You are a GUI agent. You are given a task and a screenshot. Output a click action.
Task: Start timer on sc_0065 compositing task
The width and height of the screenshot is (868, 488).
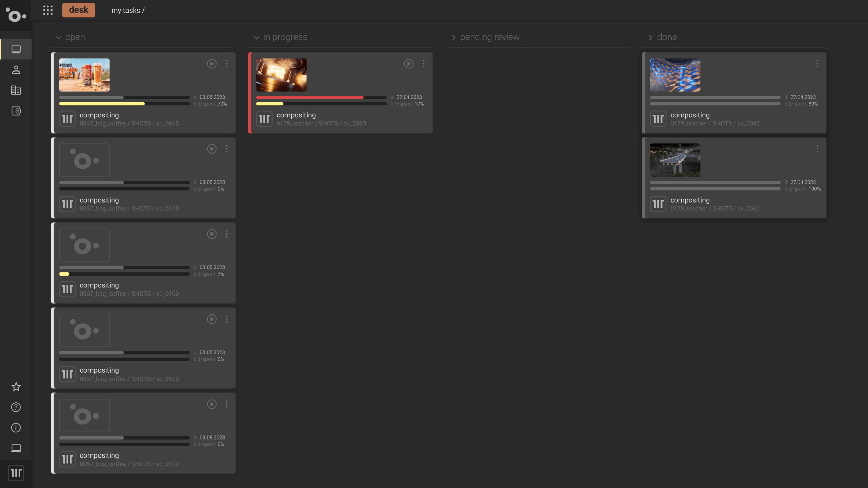212,64
